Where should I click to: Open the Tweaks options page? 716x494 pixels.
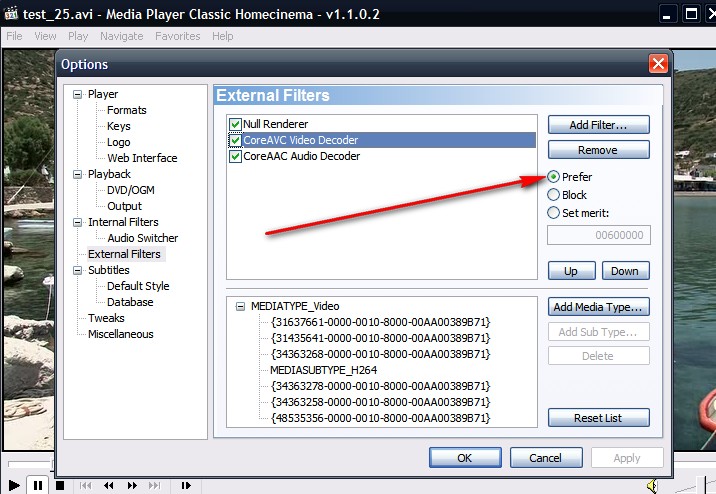tap(106, 318)
